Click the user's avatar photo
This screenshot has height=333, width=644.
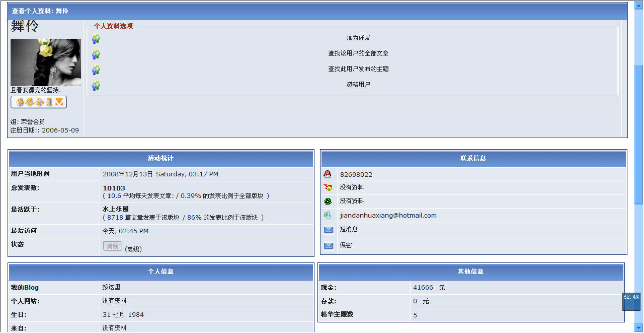(x=46, y=62)
